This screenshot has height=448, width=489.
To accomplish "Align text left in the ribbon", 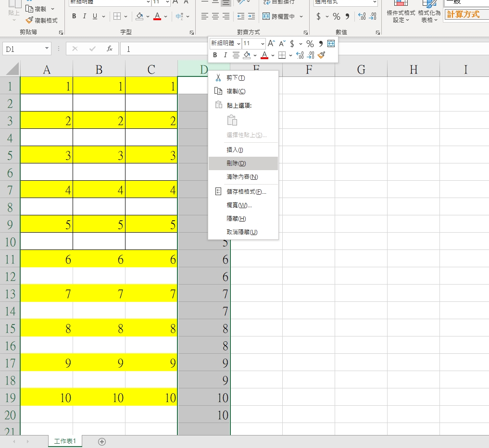I will 204,16.
